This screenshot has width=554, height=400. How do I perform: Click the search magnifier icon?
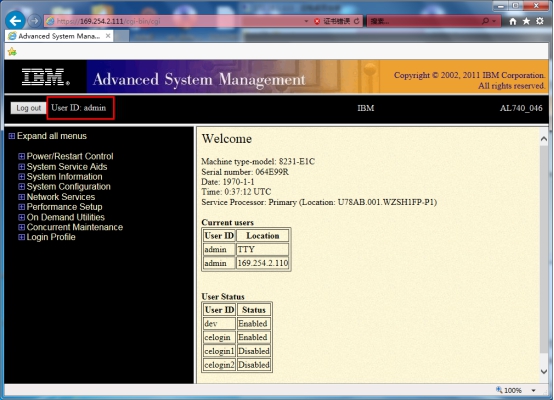pyautogui.click(x=485, y=21)
